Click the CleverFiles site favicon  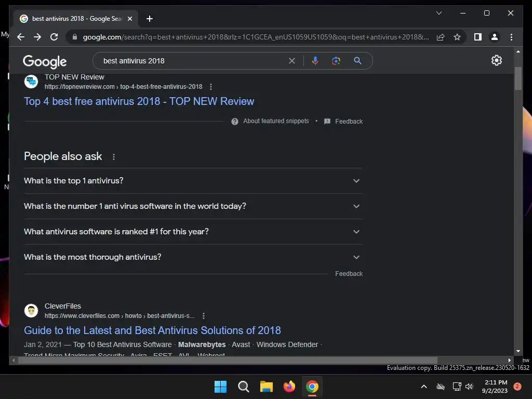tap(31, 311)
